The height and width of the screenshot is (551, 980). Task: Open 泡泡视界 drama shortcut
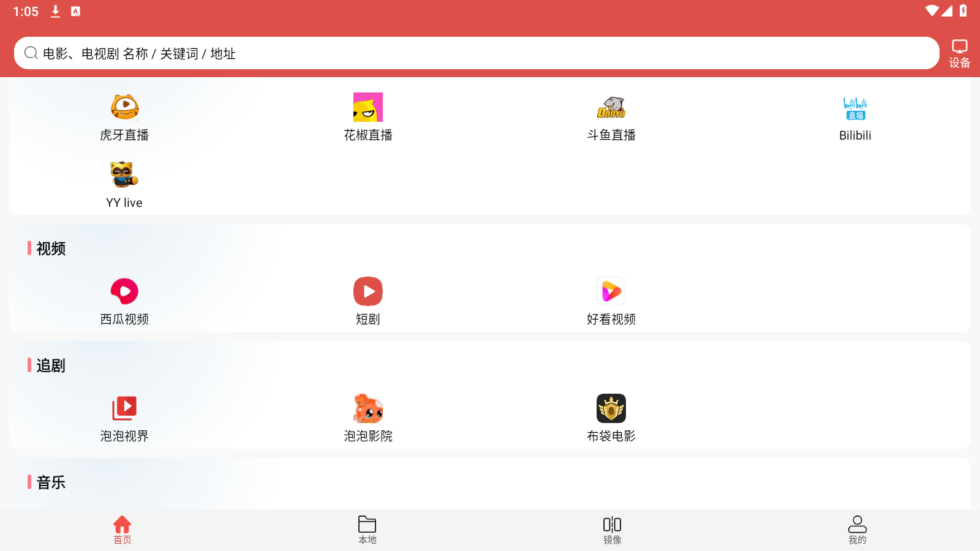click(124, 409)
